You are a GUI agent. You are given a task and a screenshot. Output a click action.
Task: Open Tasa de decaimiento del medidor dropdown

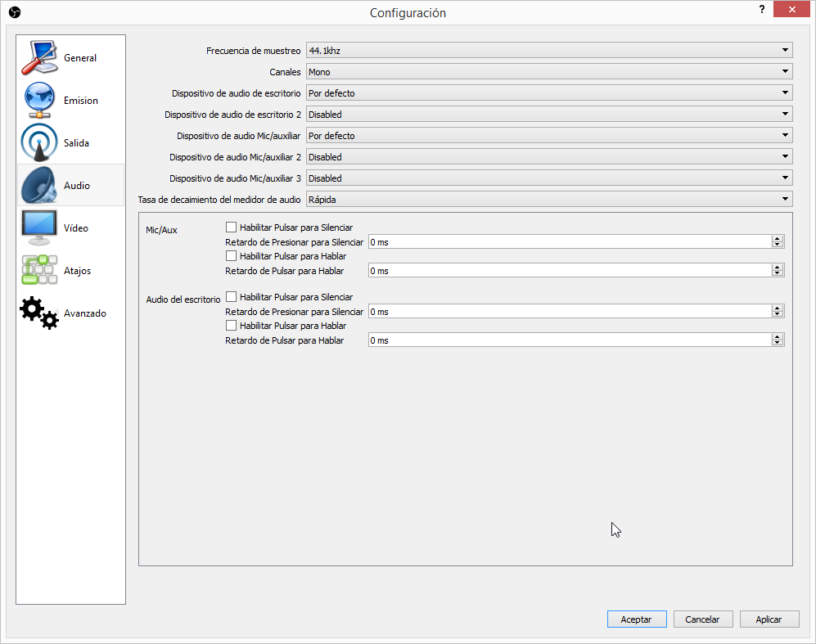tap(549, 200)
